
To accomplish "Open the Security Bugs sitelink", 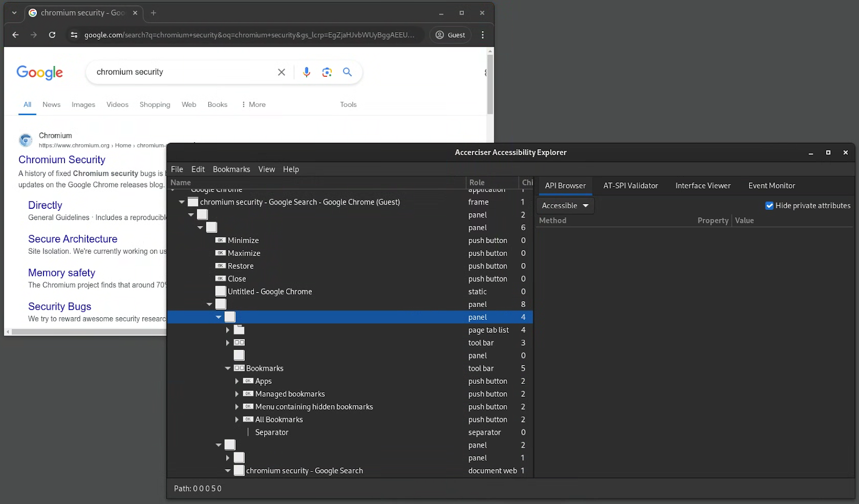I will [60, 306].
